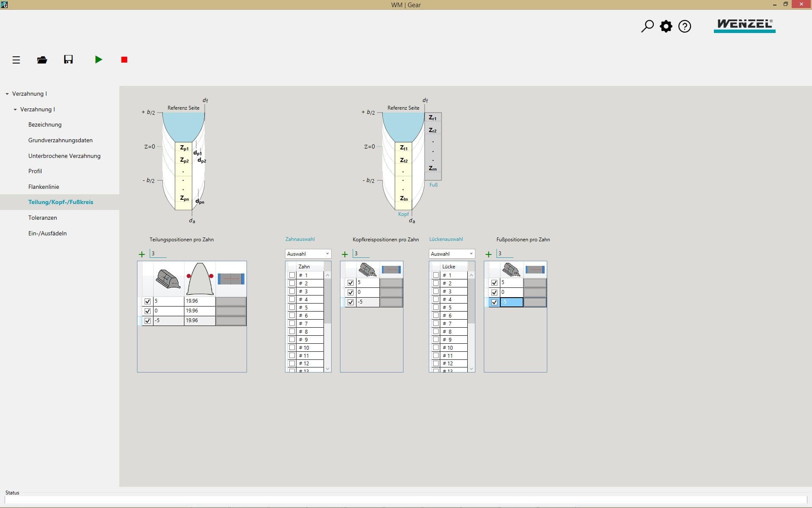Viewport: 812px width, 508px height.
Task: Stop with the red square button
Action: 124,60
